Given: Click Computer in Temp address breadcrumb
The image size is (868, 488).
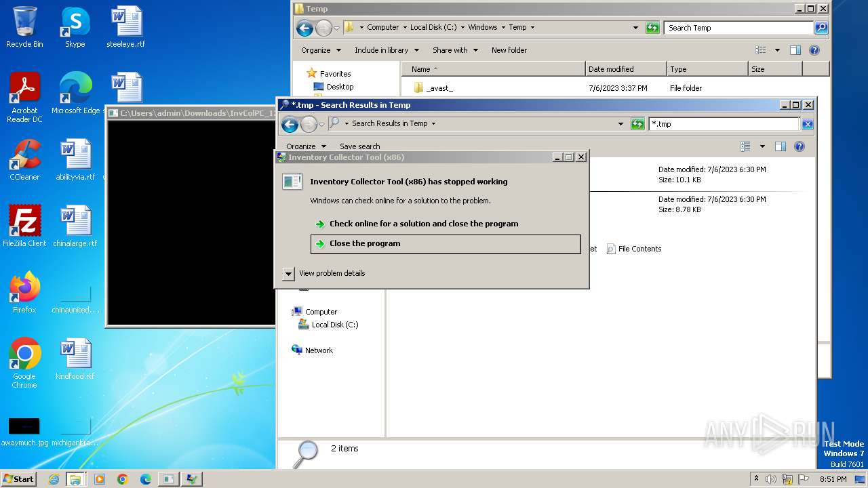Looking at the screenshot, I should coord(383,28).
